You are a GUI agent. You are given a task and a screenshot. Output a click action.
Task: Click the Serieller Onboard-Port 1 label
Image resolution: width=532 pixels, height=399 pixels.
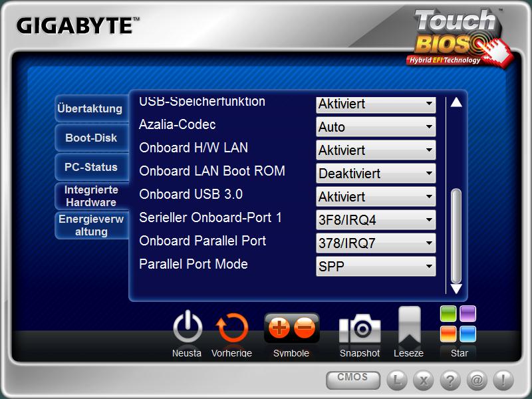pyautogui.click(x=210, y=217)
